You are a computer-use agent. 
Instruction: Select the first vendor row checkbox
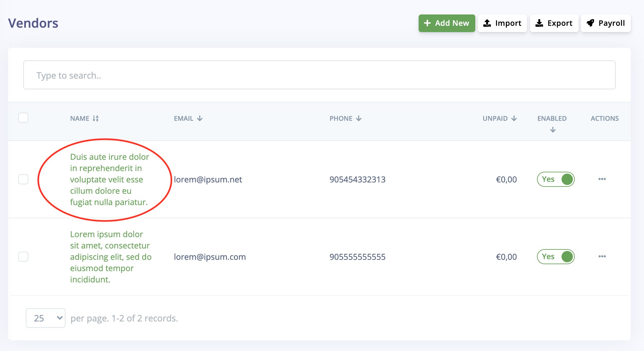[23, 179]
